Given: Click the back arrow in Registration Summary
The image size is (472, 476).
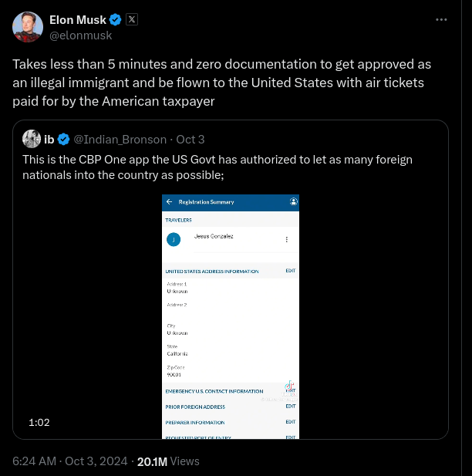Looking at the screenshot, I should point(169,202).
